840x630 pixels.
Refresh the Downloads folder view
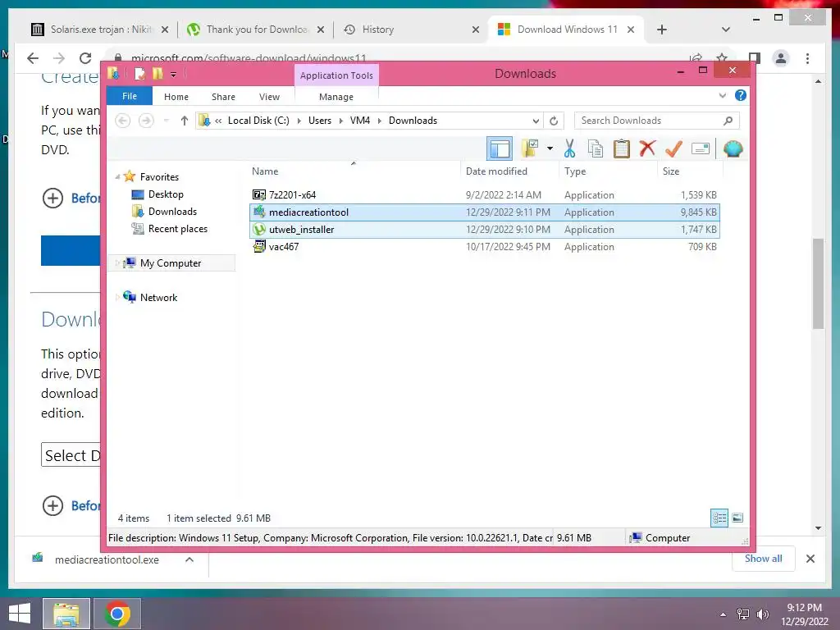coord(554,121)
